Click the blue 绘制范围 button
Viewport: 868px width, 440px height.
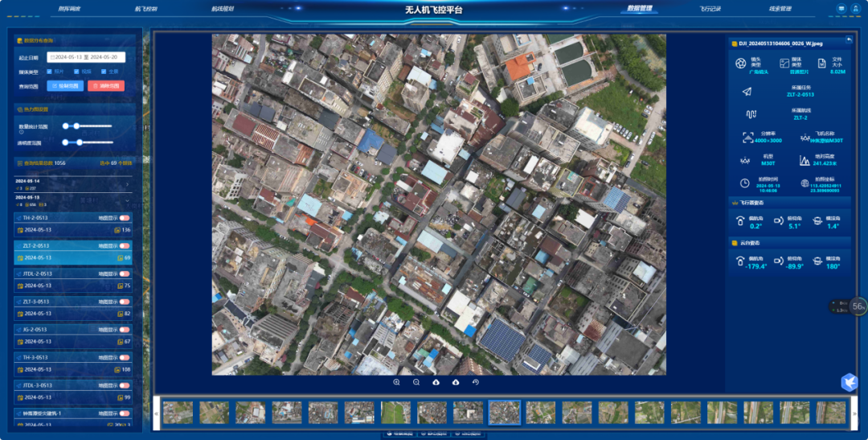pyautogui.click(x=64, y=86)
